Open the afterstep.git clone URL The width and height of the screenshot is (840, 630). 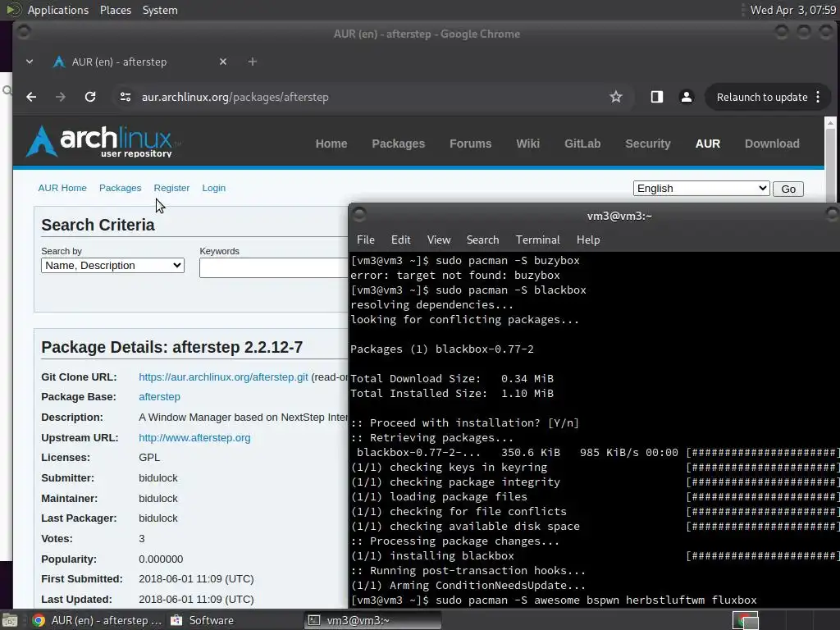(223, 377)
